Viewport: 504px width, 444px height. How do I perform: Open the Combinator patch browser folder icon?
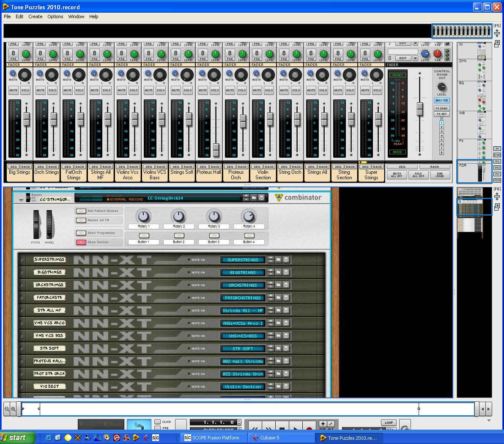[x=254, y=198]
